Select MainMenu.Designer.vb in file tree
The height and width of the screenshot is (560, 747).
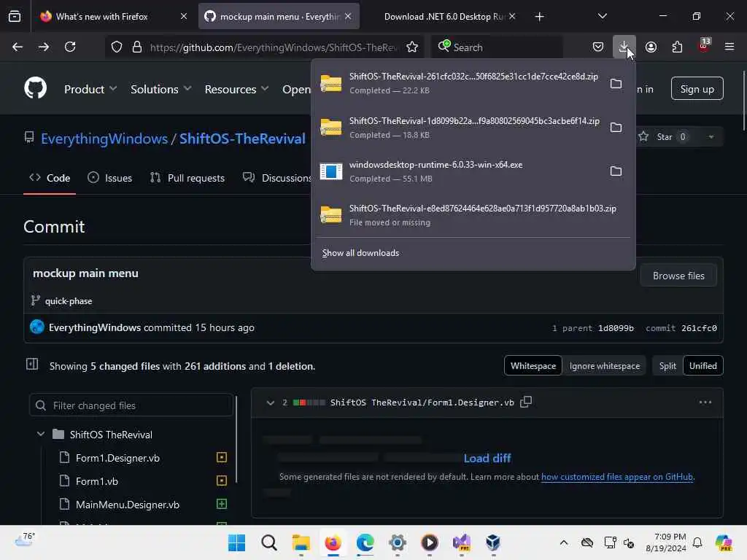tap(127, 505)
